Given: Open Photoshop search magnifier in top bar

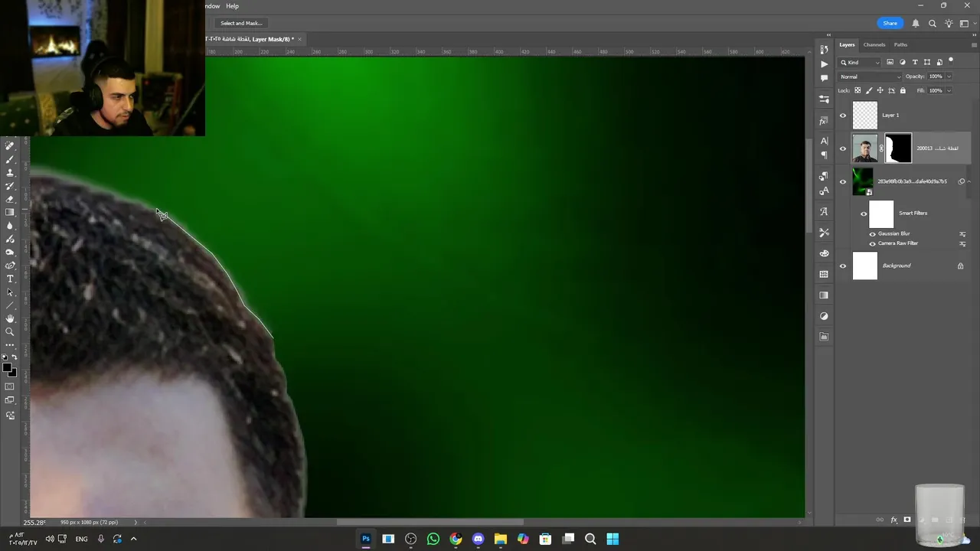Looking at the screenshot, I should pyautogui.click(x=932, y=24).
